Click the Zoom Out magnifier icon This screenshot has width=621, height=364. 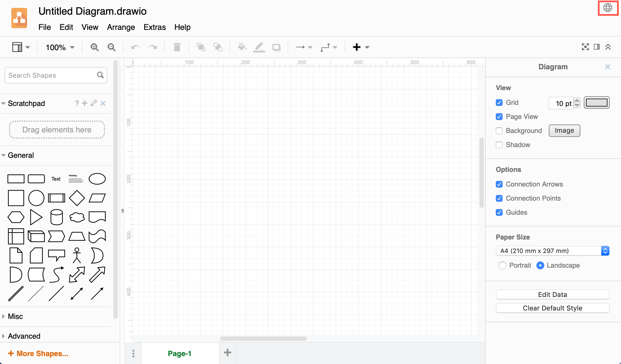(x=112, y=47)
